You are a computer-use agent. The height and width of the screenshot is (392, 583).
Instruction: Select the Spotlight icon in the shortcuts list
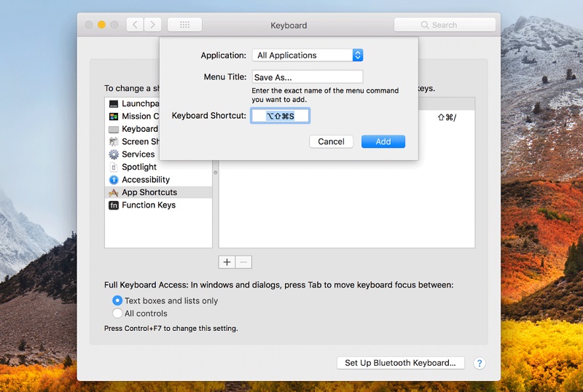tap(114, 167)
